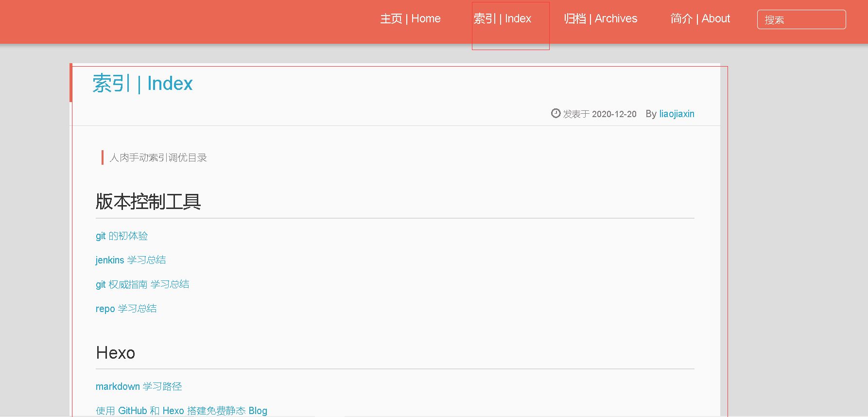Click the 索引 | Index page title
This screenshot has width=868, height=417.
click(142, 84)
